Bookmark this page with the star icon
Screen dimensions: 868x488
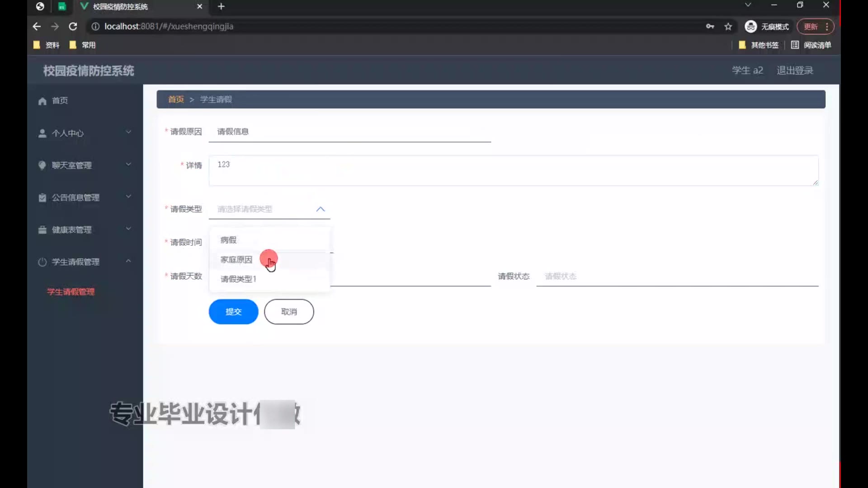tap(728, 26)
